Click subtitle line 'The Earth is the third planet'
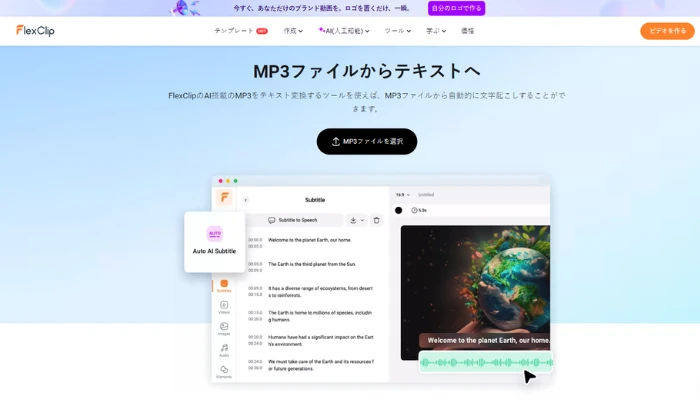The width and height of the screenshot is (700, 400). 312,264
